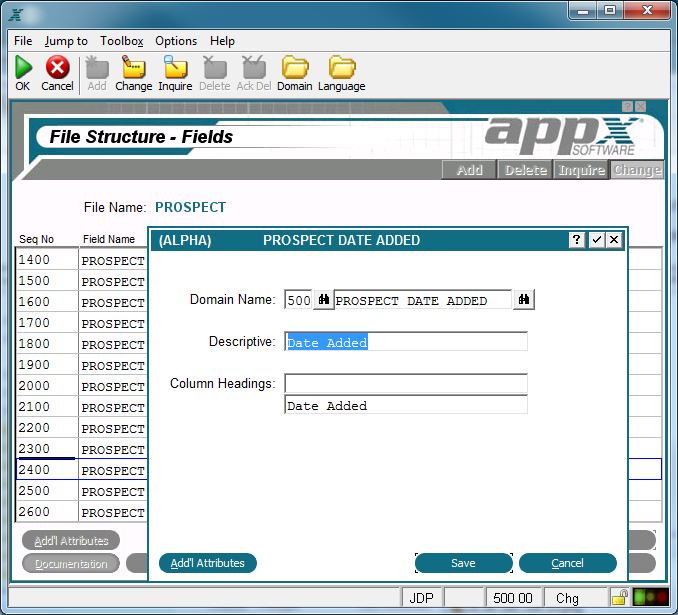Open the Toolbox menu
Image resolution: width=678 pixels, height=615 pixels.
(122, 41)
